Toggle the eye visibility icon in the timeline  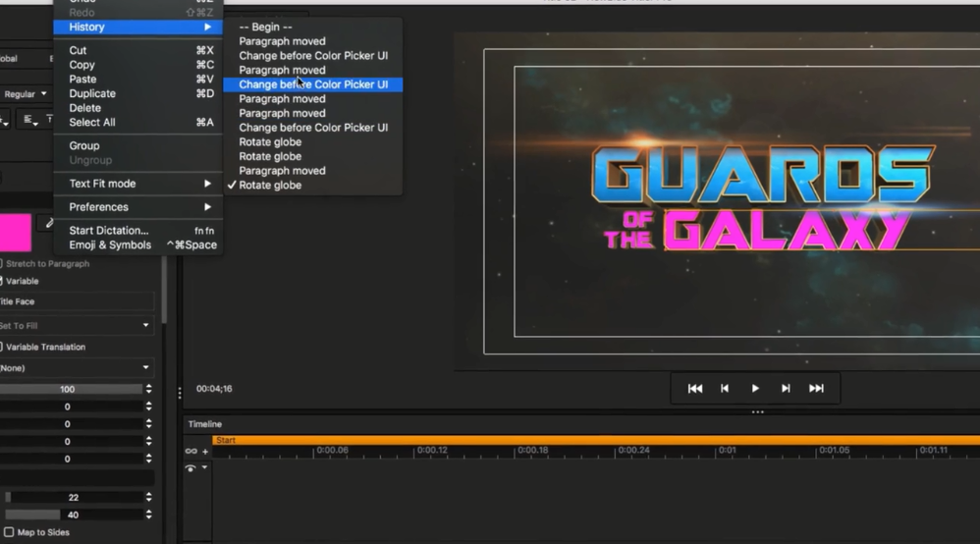pyautogui.click(x=191, y=469)
